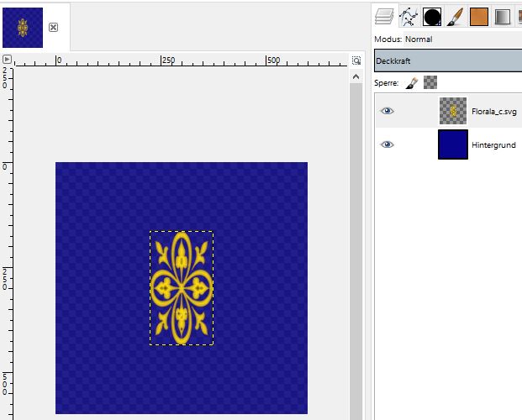The width and height of the screenshot is (522, 420).
Task: Toggle lock pixels brush icon
Action: point(412,83)
